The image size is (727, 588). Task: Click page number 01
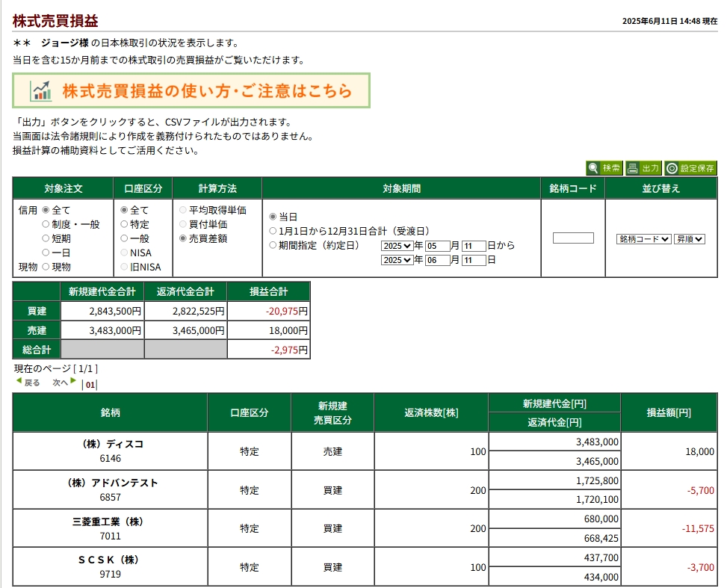pos(90,385)
